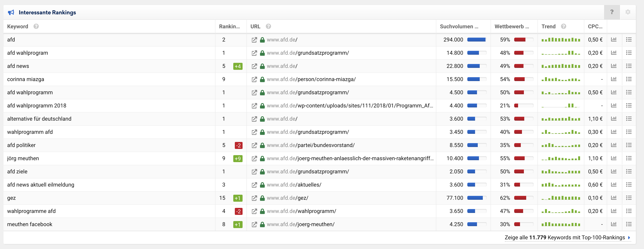
Task: Select keyword text 'afd wahlprogramm 2018'
Action: [37, 106]
